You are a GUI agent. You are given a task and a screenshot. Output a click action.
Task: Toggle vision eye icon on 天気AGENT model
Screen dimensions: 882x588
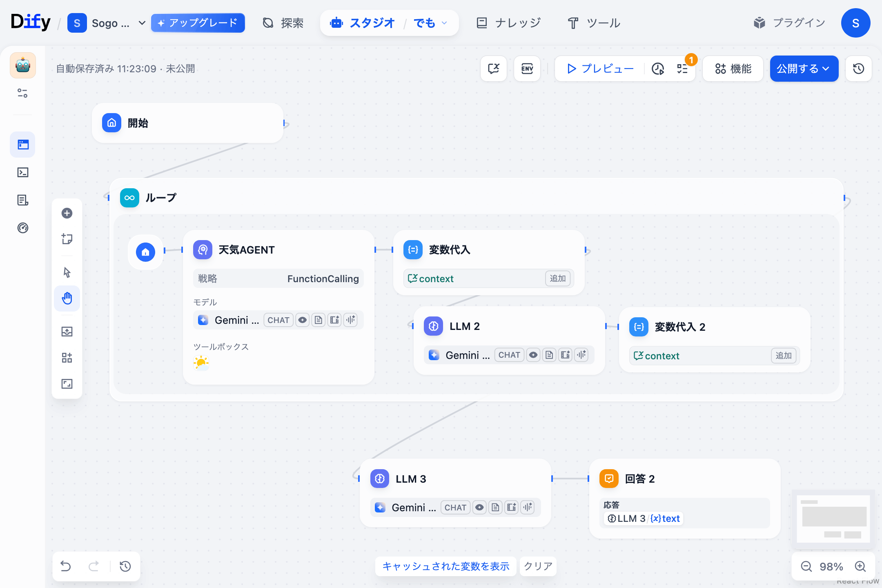click(302, 320)
